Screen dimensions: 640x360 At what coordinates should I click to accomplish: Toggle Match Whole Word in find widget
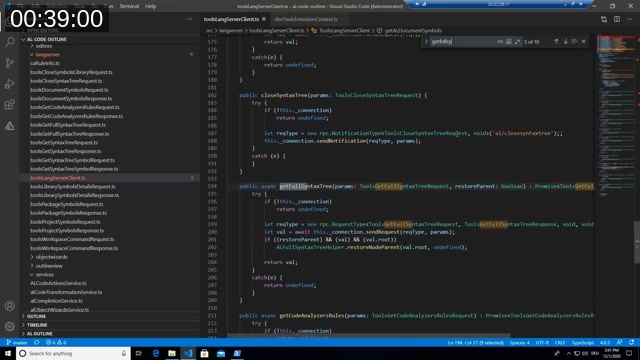509,42
